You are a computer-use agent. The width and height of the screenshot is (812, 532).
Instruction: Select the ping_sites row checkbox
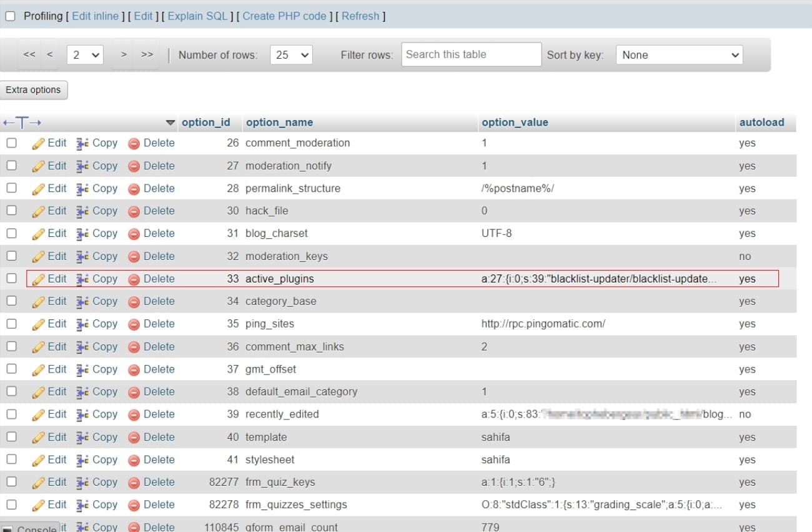[11, 324]
